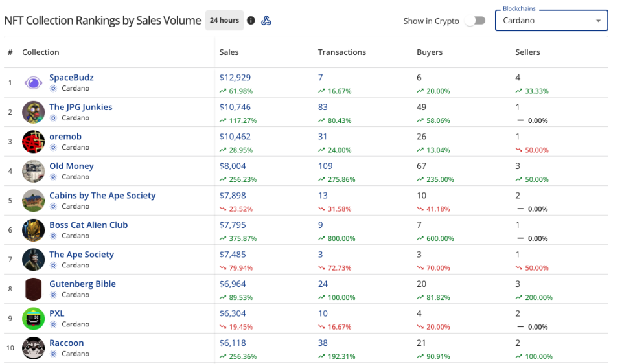Sort by the Sales column header
622x364 pixels.
229,52
